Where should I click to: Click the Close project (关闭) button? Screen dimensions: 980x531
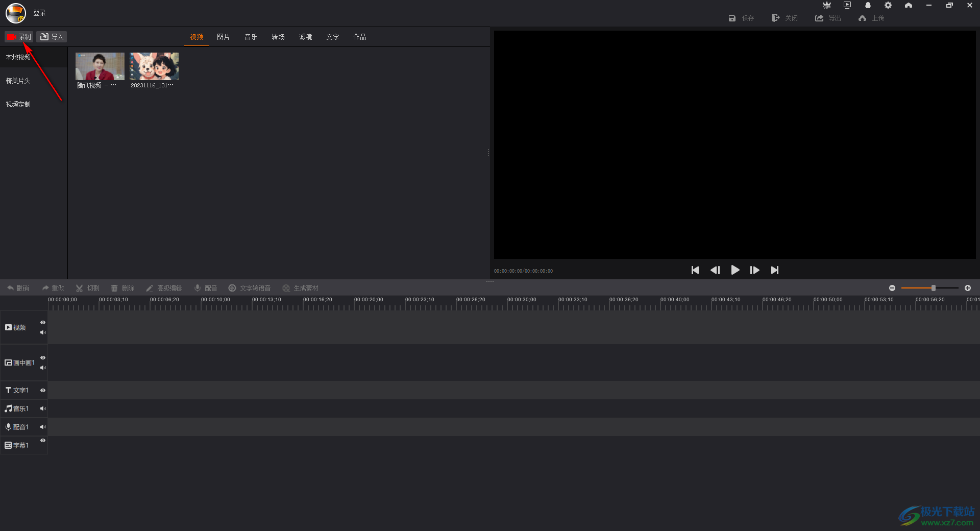(785, 18)
